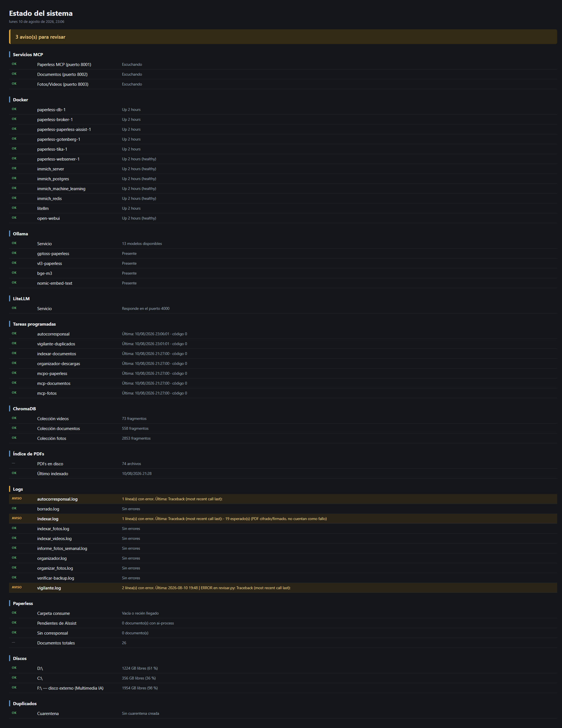Click "Documentos (puerto 8002)" service name

[62, 74]
